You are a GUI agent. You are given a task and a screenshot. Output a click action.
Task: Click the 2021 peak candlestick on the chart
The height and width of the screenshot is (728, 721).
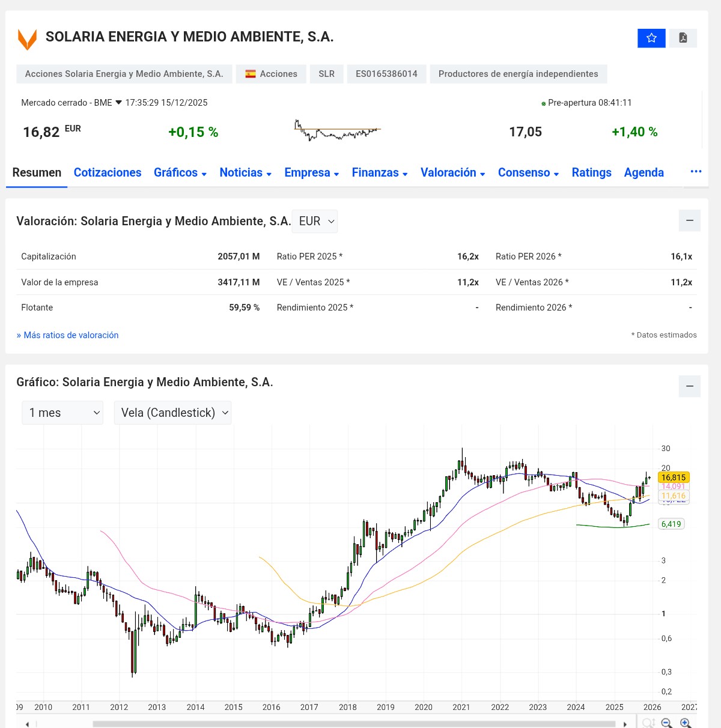pos(461,463)
